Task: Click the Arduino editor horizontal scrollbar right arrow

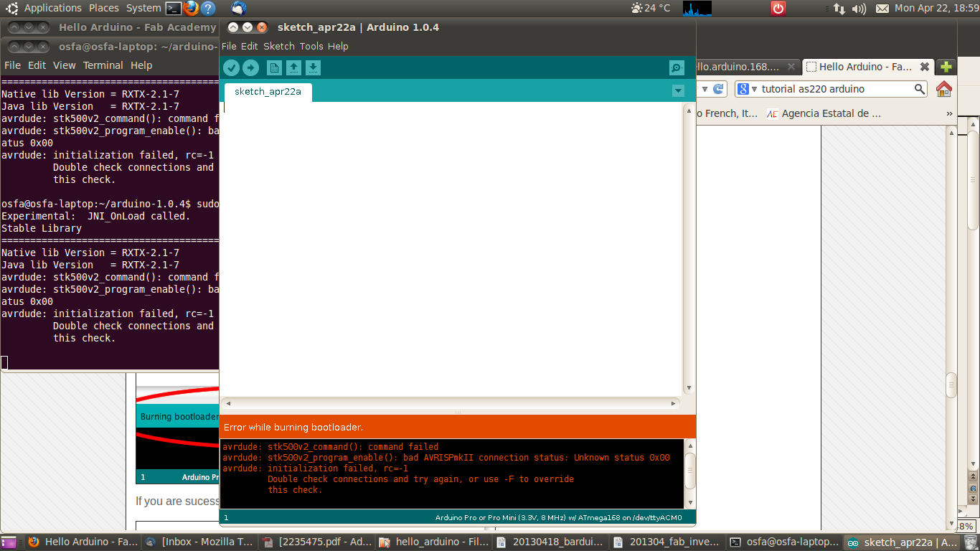Action: [x=674, y=403]
